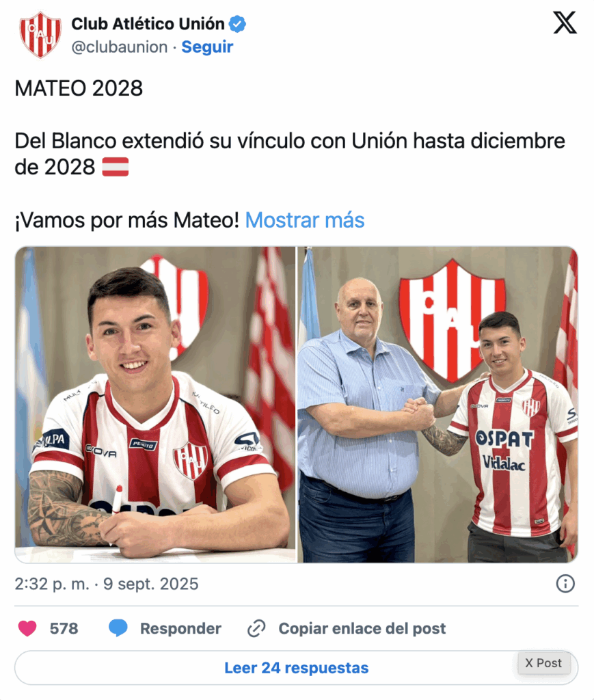Click the blue verified badge
This screenshot has height=700, width=594.
[x=237, y=24]
